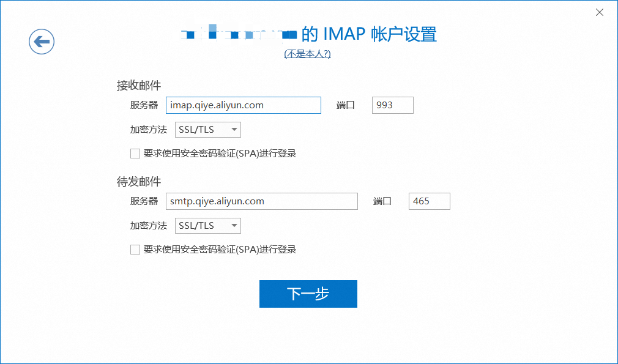Open the incoming mail encryption method dropdown
Screen dimensions: 618x364
tap(208, 130)
